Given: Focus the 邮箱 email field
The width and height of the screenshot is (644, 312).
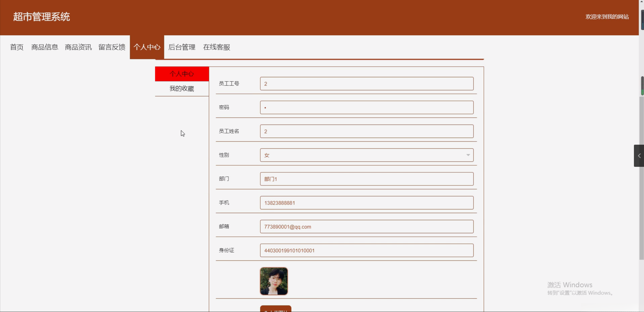Looking at the screenshot, I should [x=366, y=226].
